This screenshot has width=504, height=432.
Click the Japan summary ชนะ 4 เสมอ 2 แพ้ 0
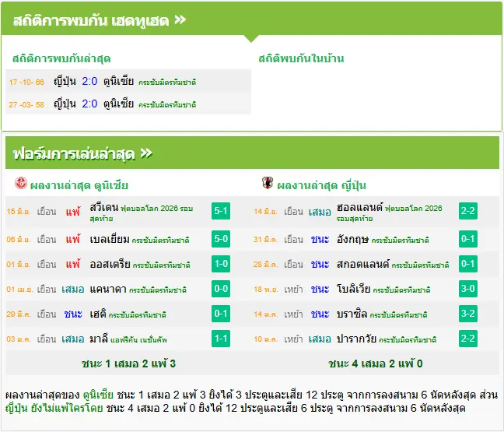pyautogui.click(x=376, y=364)
